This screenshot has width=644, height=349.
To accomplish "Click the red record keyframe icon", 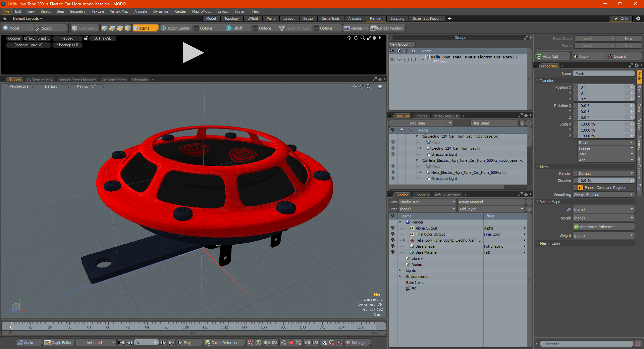I will tap(291, 343).
